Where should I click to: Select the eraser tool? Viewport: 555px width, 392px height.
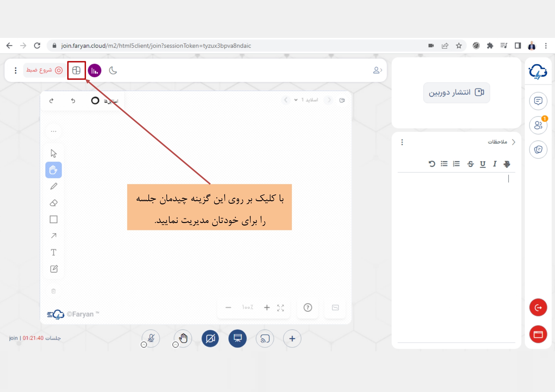pos(54,203)
